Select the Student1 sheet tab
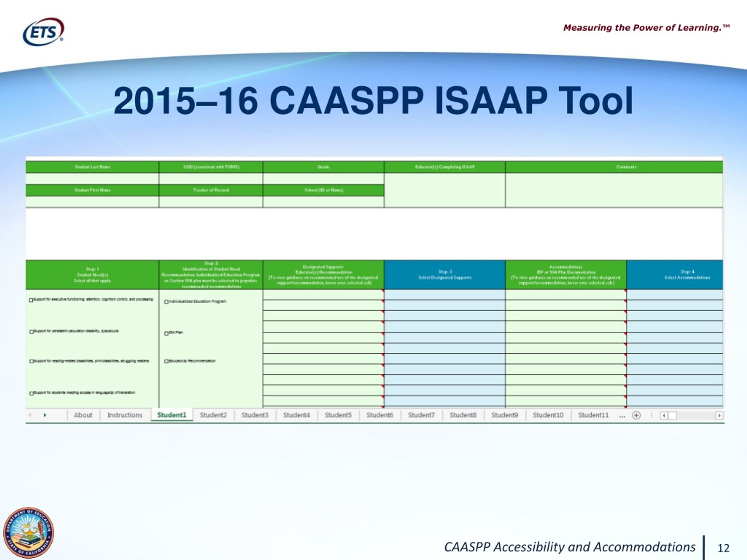 tap(172, 415)
